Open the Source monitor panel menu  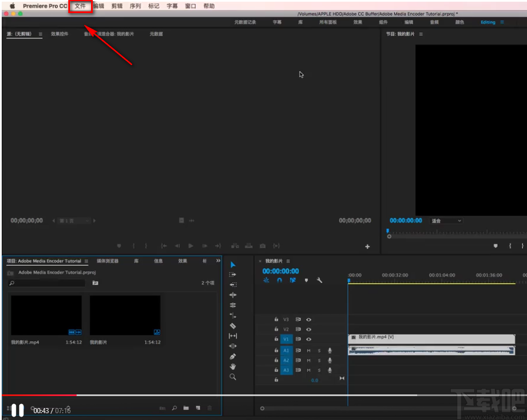coord(40,34)
